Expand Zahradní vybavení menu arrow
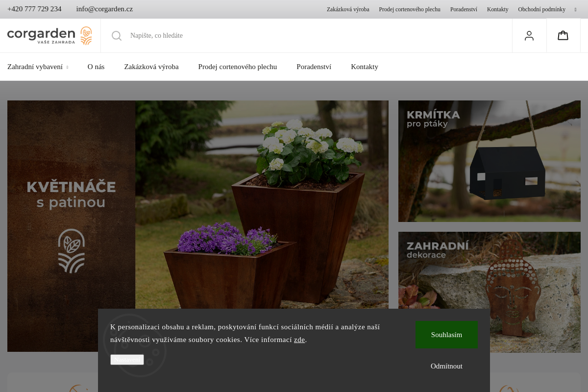 click(x=67, y=67)
